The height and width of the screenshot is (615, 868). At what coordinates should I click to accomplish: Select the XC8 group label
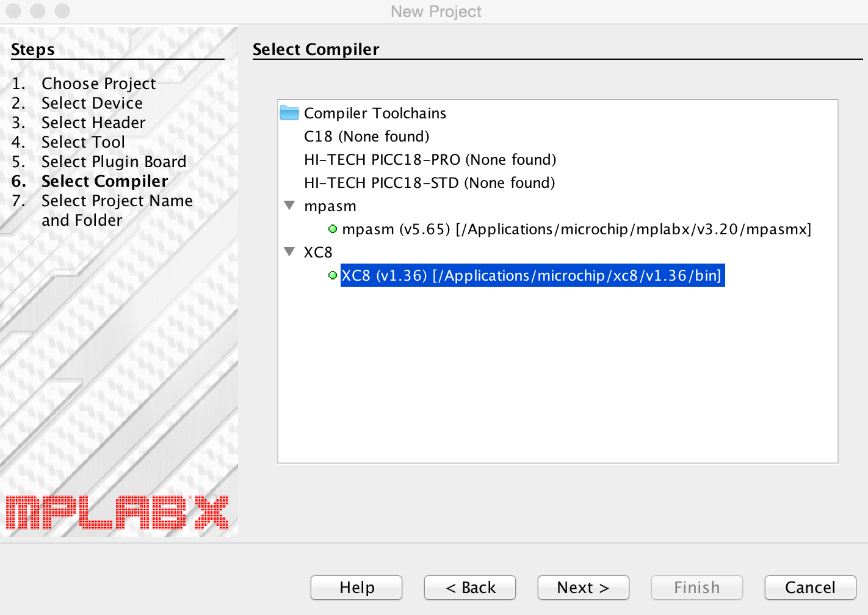coord(318,252)
